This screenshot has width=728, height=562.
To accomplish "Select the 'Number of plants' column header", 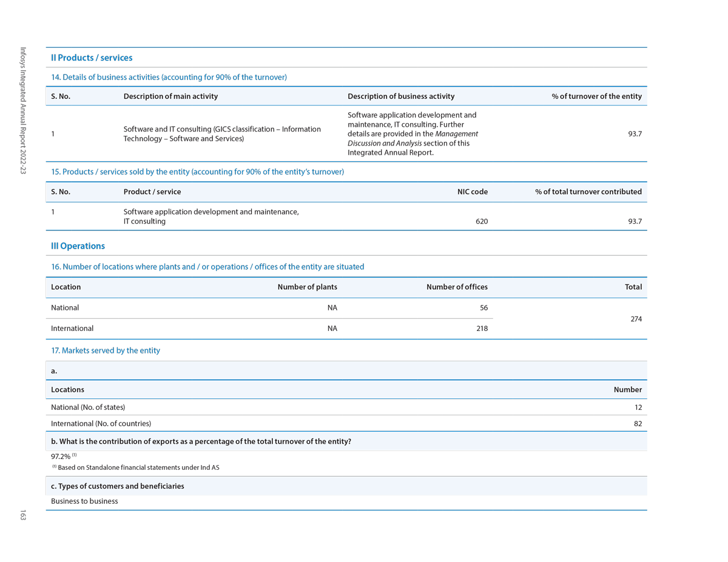I will tap(307, 287).
